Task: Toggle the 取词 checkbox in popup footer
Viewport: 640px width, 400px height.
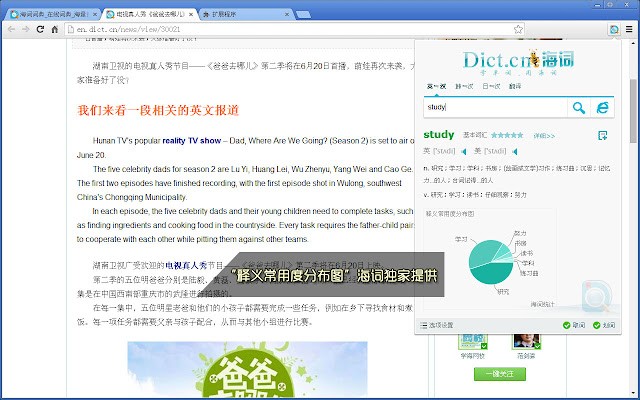Action: [567, 325]
